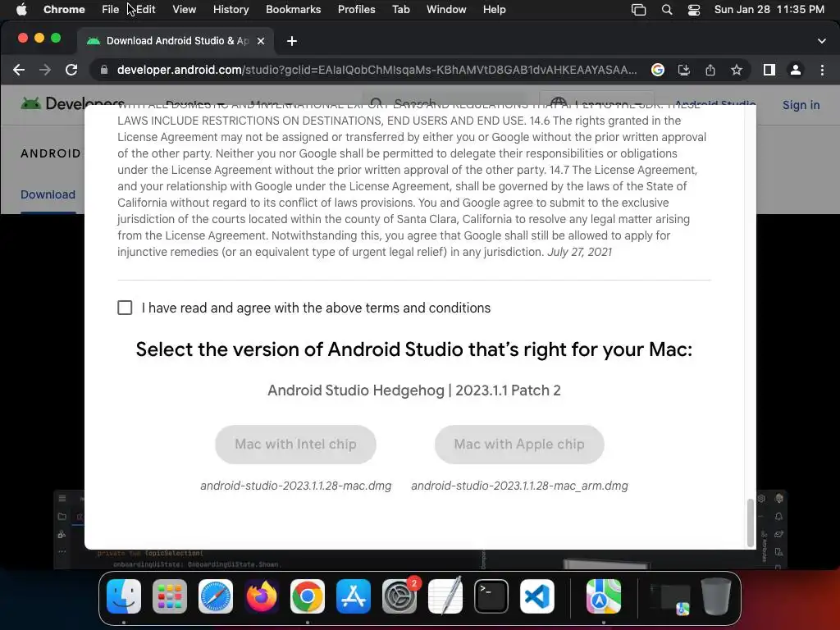The width and height of the screenshot is (840, 630).
Task: Open the Trash in the dock
Action: 716,596
